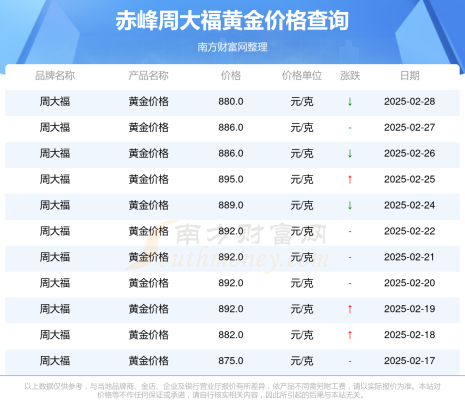Viewport: 465px width, 400px height.
Task: Click 黄金价格 in the 2025-02-27 row
Action: tap(149, 128)
